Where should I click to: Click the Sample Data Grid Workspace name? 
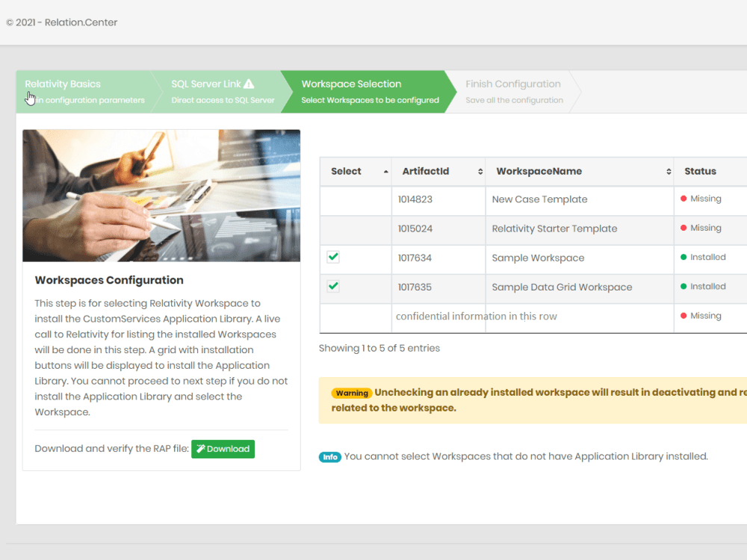pyautogui.click(x=562, y=287)
